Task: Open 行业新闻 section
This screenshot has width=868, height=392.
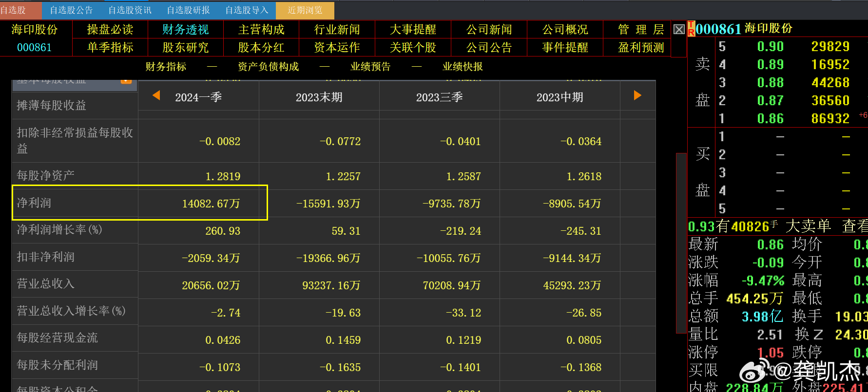Action: (337, 30)
